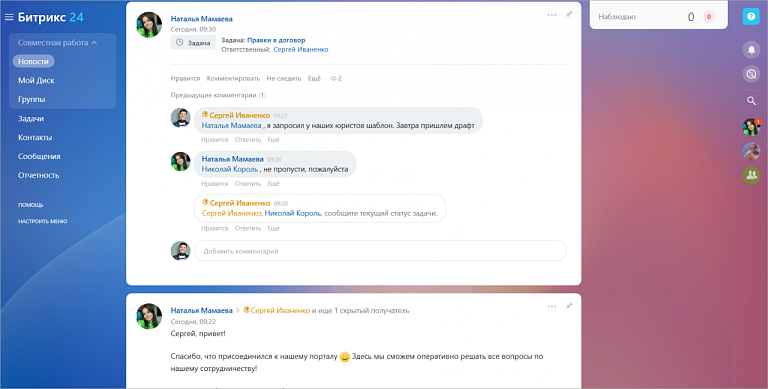The width and height of the screenshot is (768, 389).
Task: Open task link Правки в договор
Action: (x=276, y=40)
